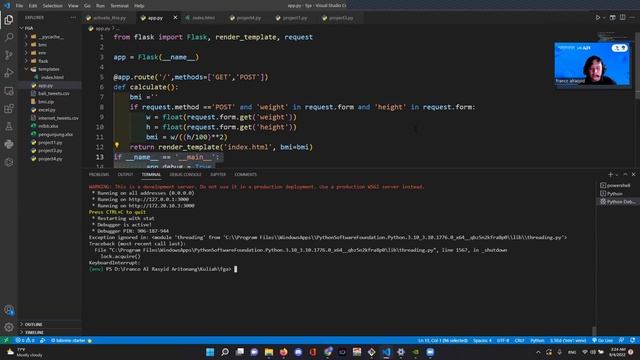Open the Run menu
The height and width of the screenshot is (360, 640).
click(100, 6)
